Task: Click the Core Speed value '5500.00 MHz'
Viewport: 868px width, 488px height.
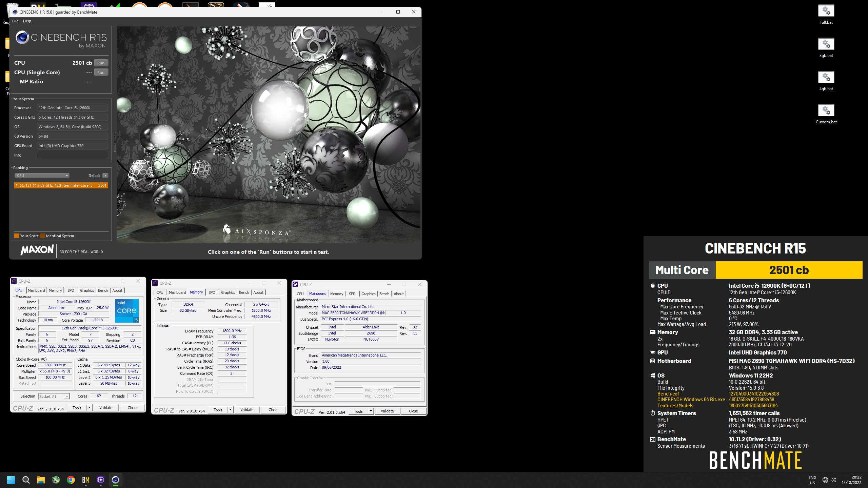Action: [55, 365]
